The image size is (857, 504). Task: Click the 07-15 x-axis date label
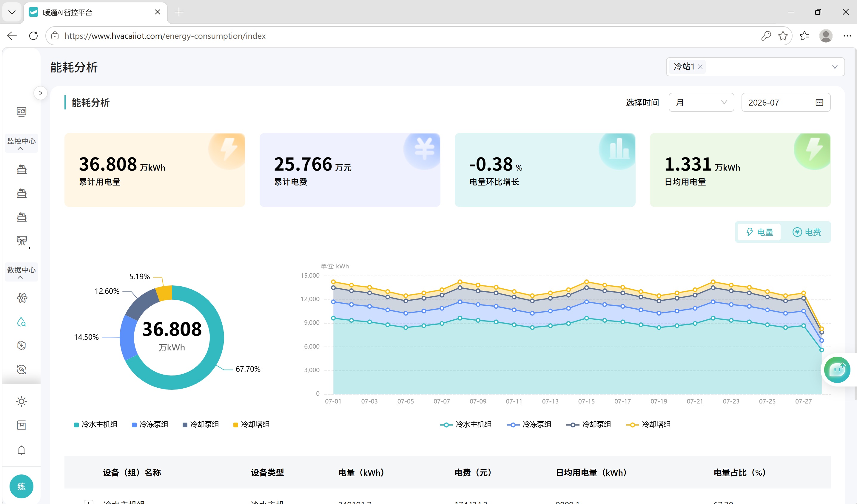[586, 401]
